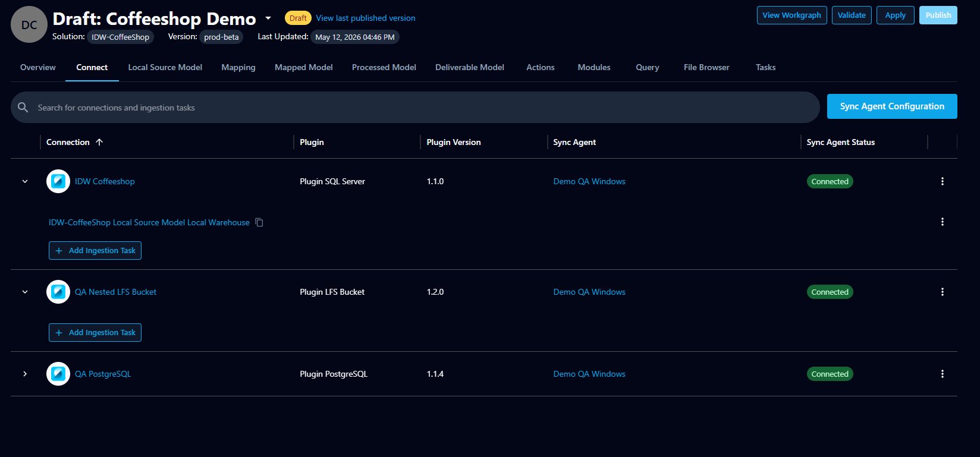Screen dimensions: 980x457
Task: Open the IDW-CoffeeShop Local Source Model Local Warehouse link
Action: pos(149,222)
